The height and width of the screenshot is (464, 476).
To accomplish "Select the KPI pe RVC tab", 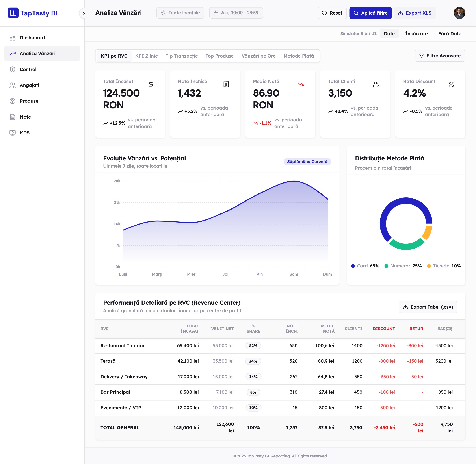I will [114, 56].
